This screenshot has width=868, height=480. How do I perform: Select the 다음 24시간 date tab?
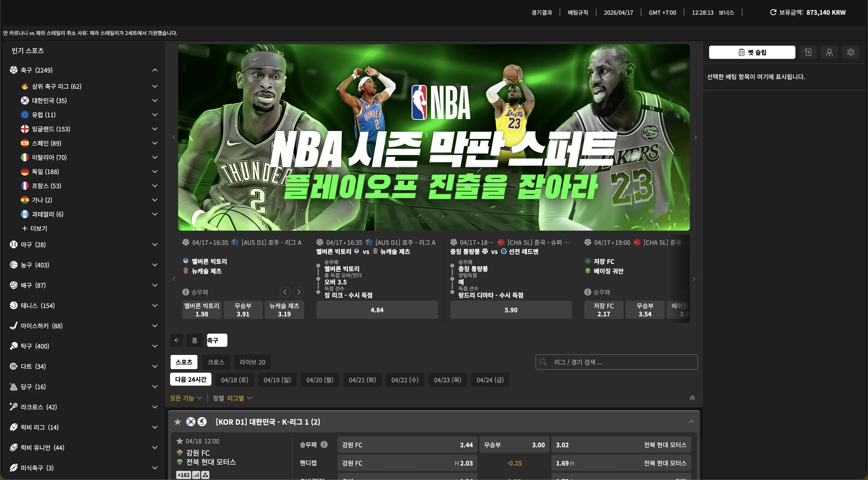pos(191,380)
